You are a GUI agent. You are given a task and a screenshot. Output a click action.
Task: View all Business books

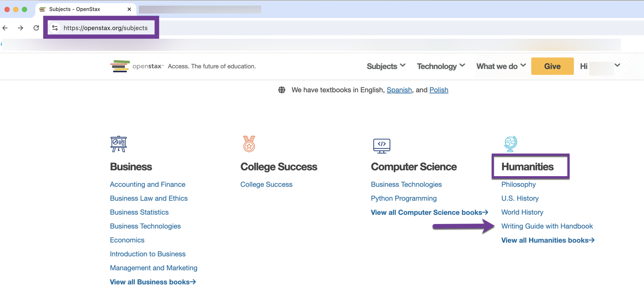153,282
